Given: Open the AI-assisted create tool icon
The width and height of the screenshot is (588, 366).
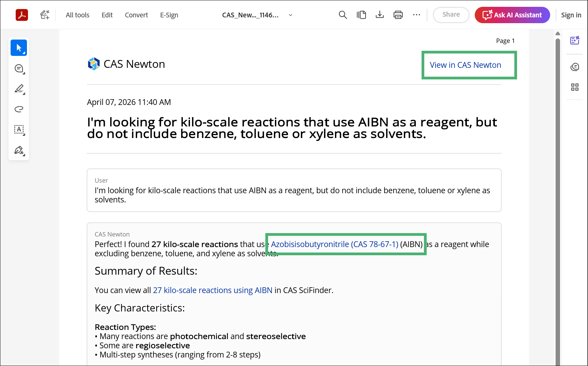Looking at the screenshot, I should pyautogui.click(x=45, y=15).
